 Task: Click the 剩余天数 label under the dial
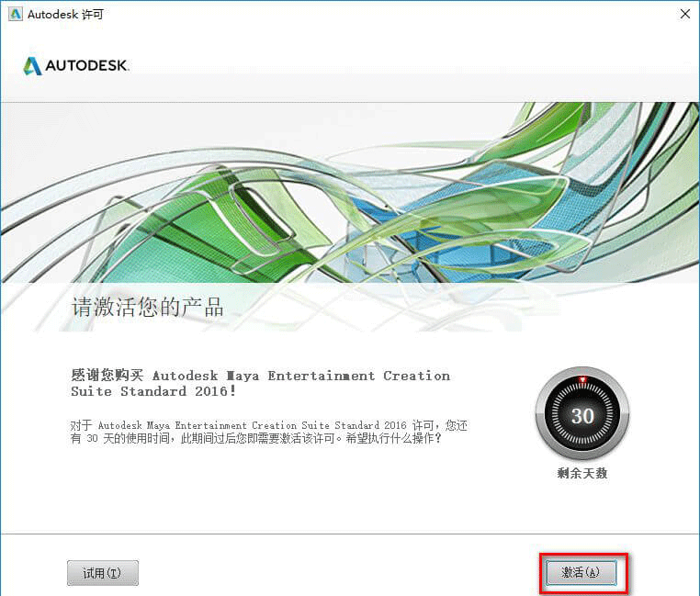pyautogui.click(x=582, y=473)
